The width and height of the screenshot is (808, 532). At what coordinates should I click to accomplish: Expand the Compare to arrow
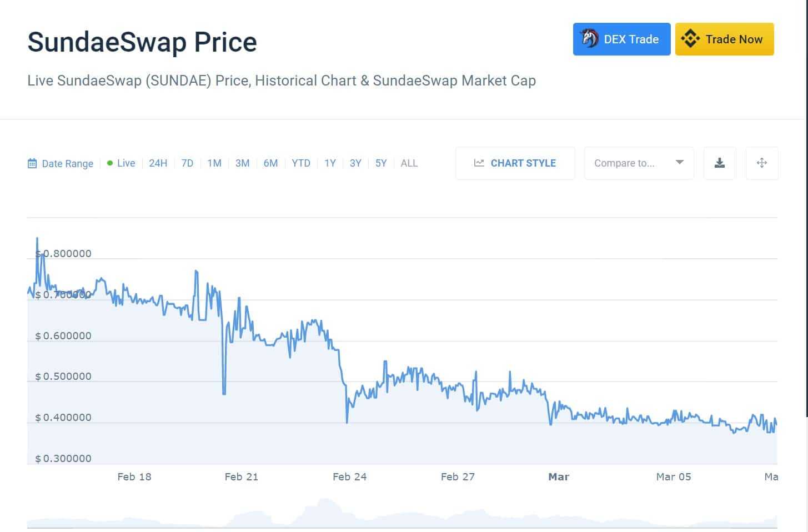(x=679, y=162)
